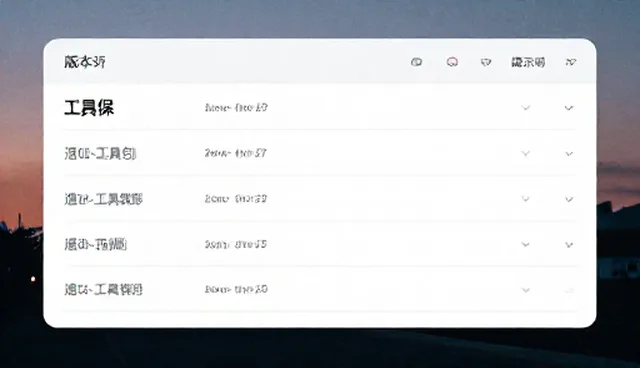Open the outer chevron of the second list row
The height and width of the screenshot is (368, 640).
click(x=569, y=153)
